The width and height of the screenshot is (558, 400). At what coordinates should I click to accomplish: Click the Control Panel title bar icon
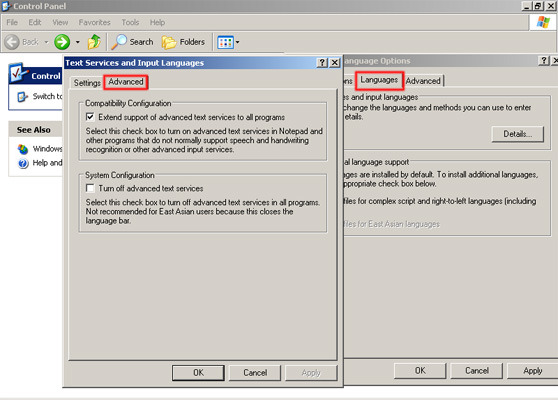[6, 6]
